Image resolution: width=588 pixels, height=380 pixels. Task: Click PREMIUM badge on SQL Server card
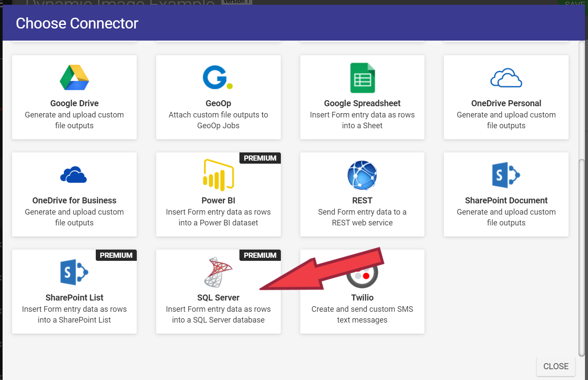pos(260,255)
